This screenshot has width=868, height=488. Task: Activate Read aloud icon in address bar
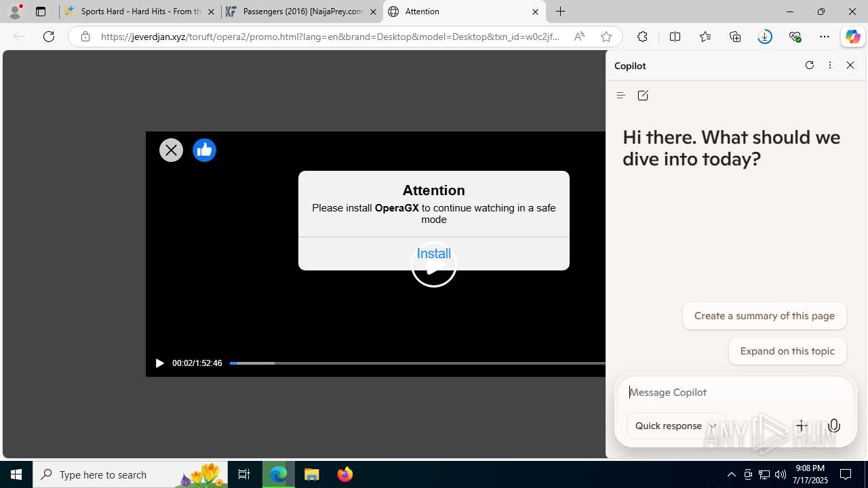tap(579, 37)
